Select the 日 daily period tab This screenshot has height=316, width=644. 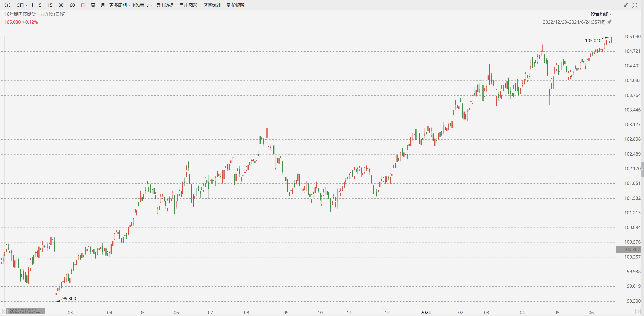tap(83, 5)
